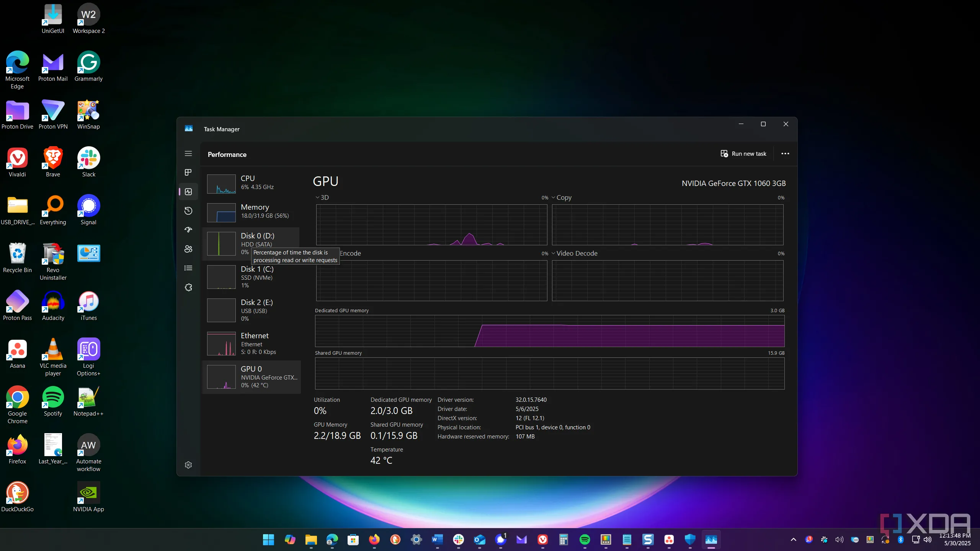Open the Details list icon
Image resolution: width=980 pixels, height=551 pixels.
point(188,268)
